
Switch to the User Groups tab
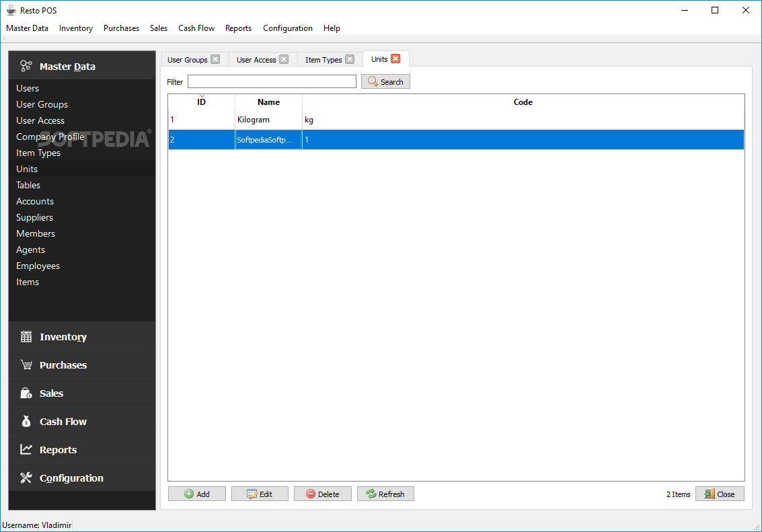(x=188, y=60)
